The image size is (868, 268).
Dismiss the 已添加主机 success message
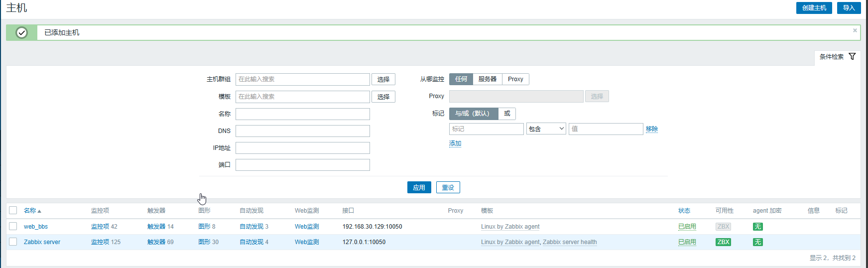(855, 30)
